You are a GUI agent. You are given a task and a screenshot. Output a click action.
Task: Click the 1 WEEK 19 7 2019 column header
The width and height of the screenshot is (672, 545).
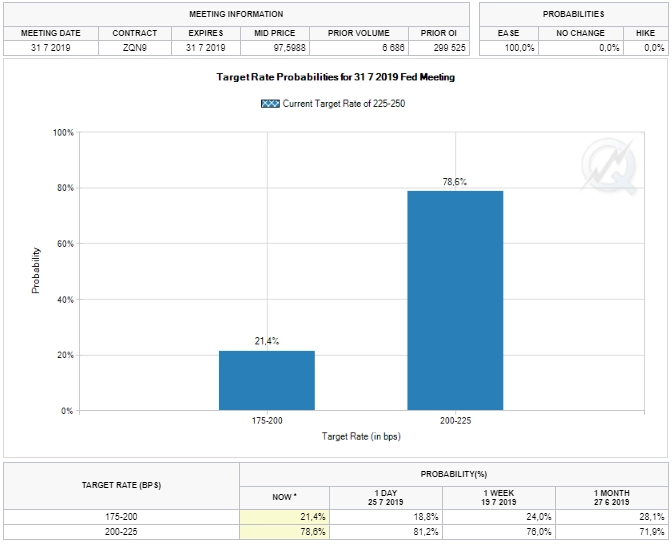click(499, 497)
